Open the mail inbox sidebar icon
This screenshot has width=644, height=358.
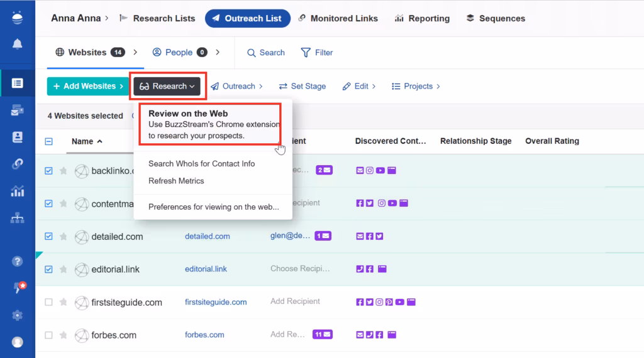click(x=17, y=110)
